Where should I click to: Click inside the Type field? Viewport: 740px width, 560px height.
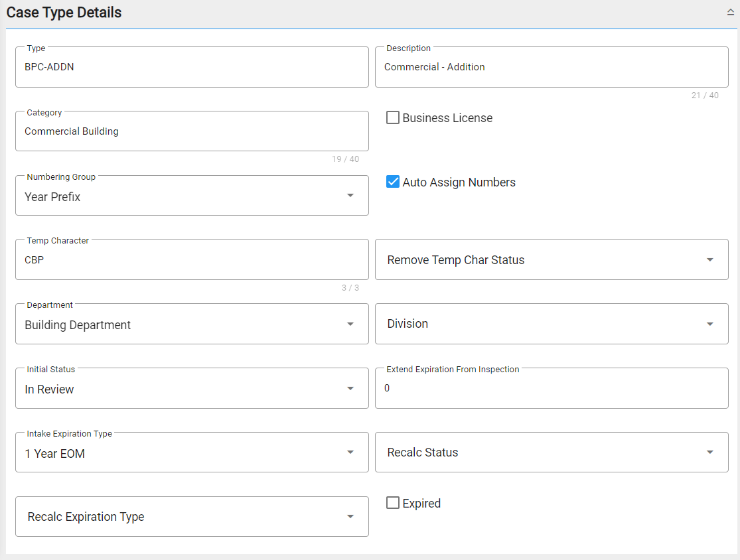(192, 67)
